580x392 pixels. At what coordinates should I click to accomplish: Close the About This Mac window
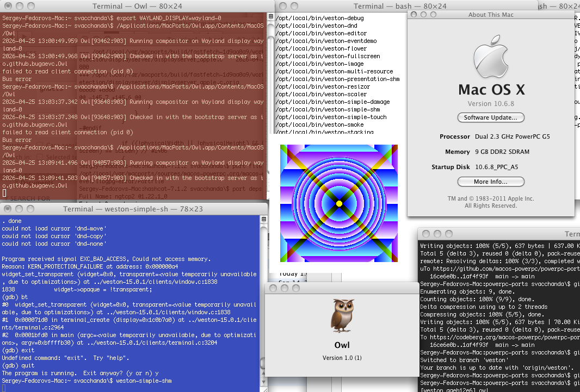(414, 15)
